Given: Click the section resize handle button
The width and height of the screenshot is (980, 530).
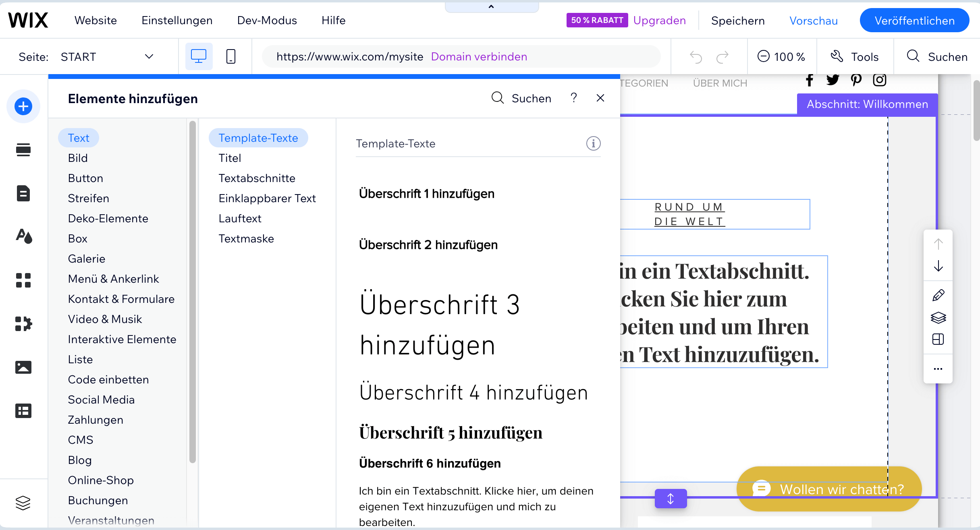Looking at the screenshot, I should 671,499.
